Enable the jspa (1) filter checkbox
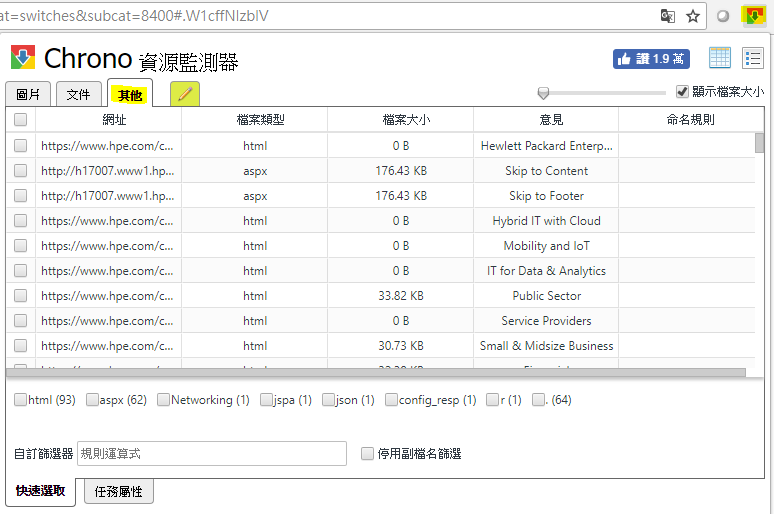The width and height of the screenshot is (774, 514). (267, 399)
